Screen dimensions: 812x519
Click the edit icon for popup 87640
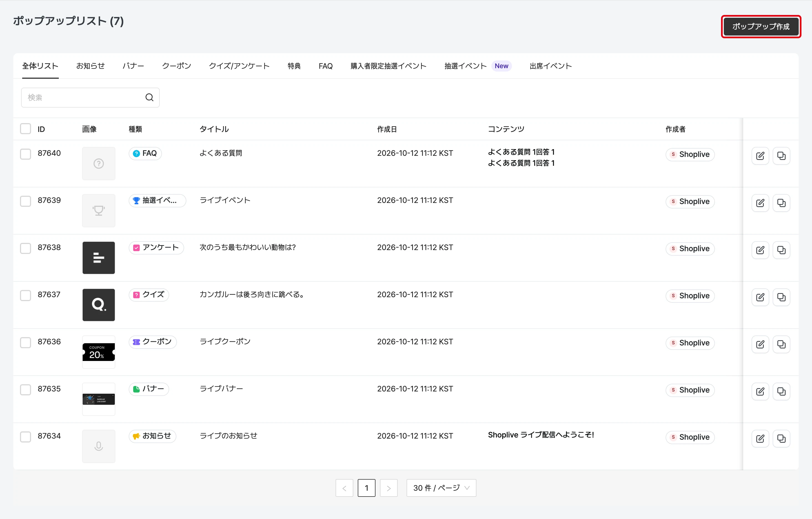pos(760,156)
